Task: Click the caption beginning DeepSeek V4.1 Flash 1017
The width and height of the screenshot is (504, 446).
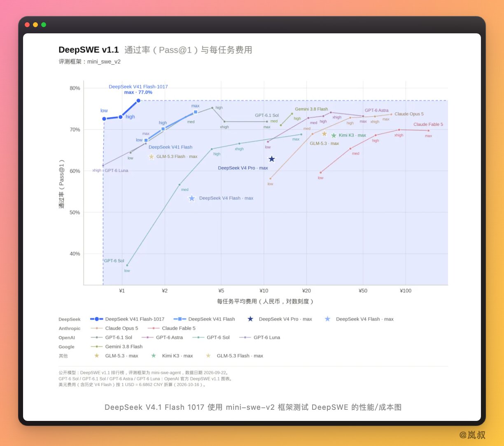Action: pos(253,407)
